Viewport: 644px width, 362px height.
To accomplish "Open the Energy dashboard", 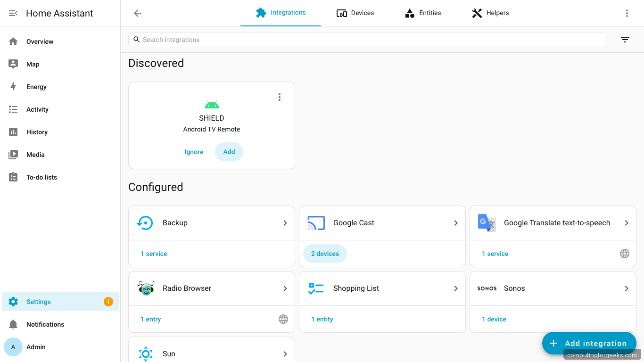I will pos(37,87).
